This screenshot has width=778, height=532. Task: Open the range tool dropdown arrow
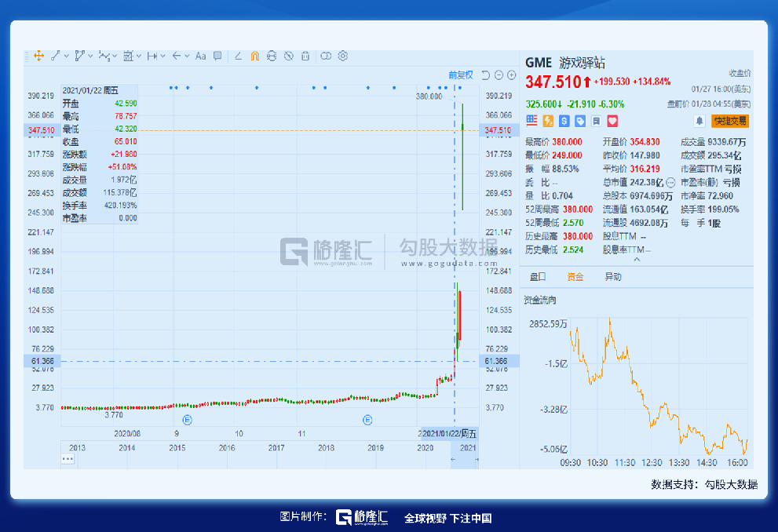click(x=163, y=56)
